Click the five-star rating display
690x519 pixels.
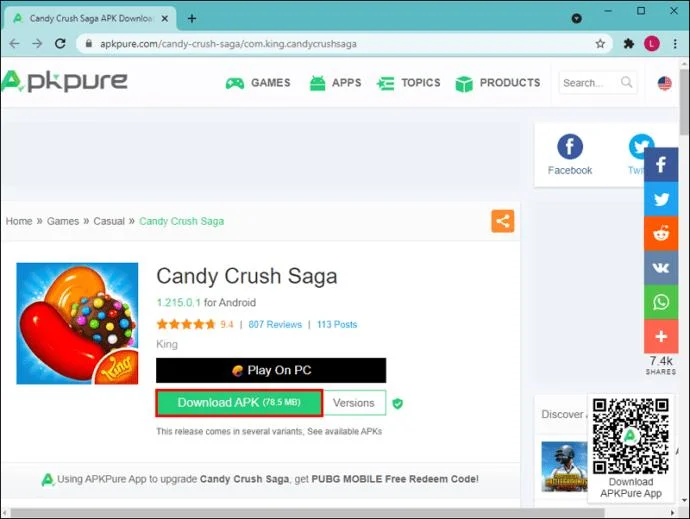click(x=186, y=324)
